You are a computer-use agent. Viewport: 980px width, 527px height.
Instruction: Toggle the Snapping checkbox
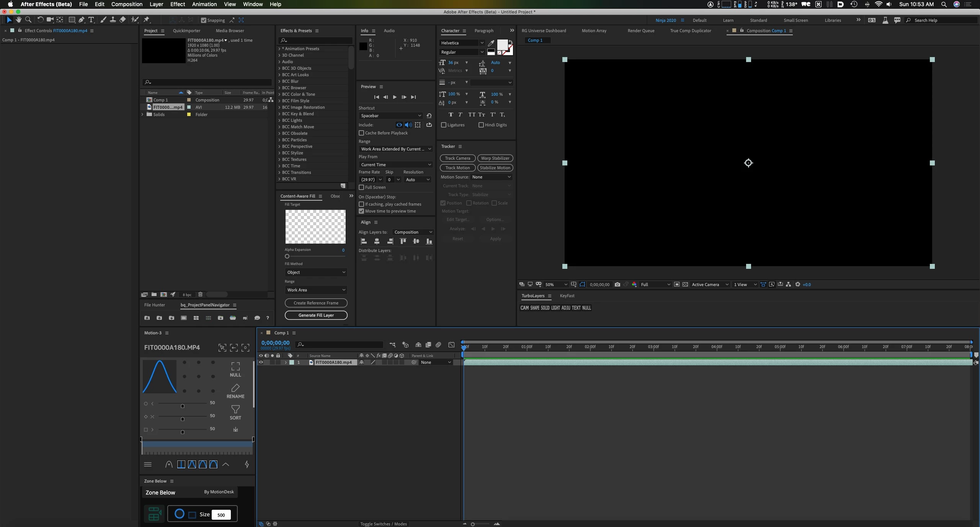coord(204,20)
